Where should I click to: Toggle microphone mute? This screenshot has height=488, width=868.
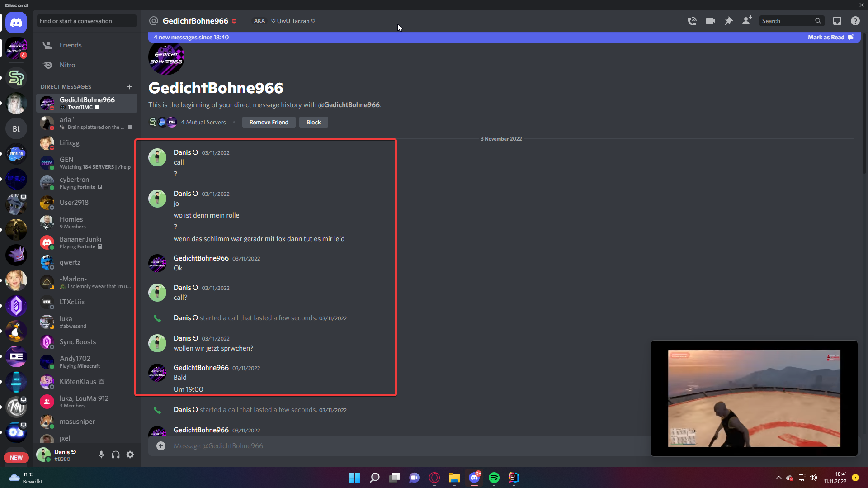[x=101, y=455]
